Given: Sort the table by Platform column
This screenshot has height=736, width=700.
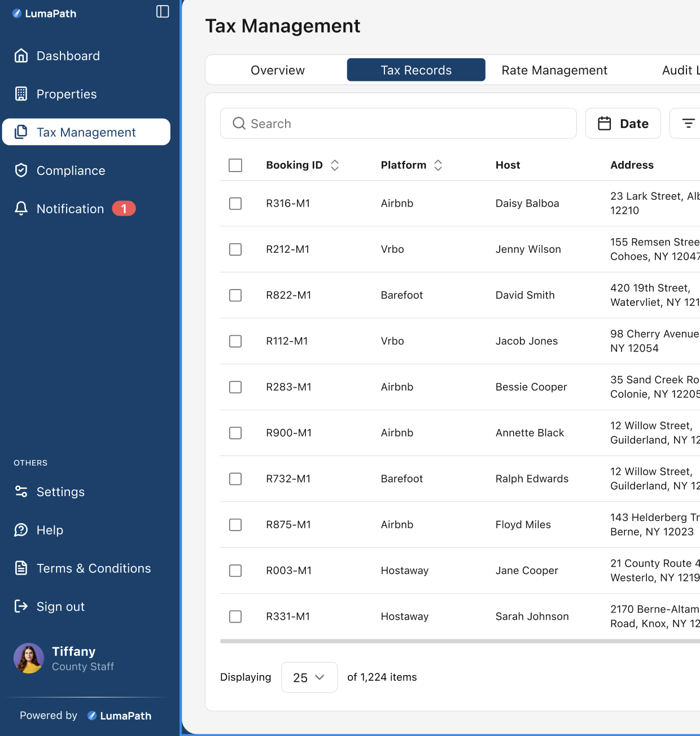Looking at the screenshot, I should [438, 165].
